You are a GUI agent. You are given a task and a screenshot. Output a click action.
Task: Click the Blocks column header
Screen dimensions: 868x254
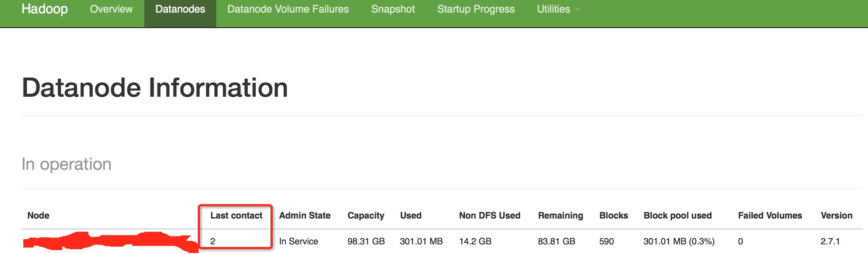pos(614,215)
